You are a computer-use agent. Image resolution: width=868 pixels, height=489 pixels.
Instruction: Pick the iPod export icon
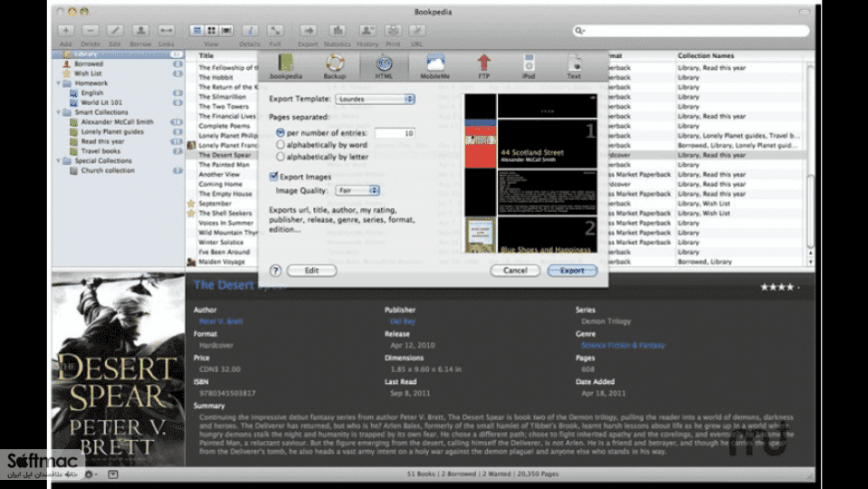point(529,62)
